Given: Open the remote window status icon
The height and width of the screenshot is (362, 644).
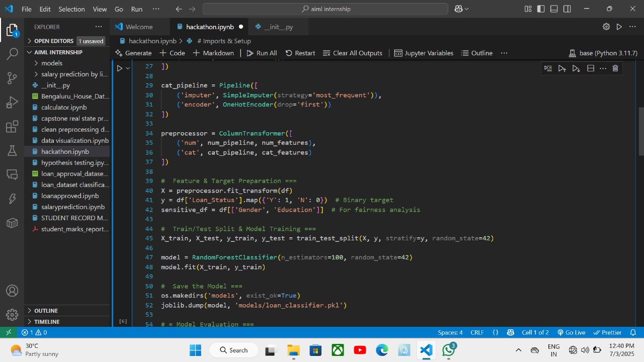Looking at the screenshot, I should (8, 332).
